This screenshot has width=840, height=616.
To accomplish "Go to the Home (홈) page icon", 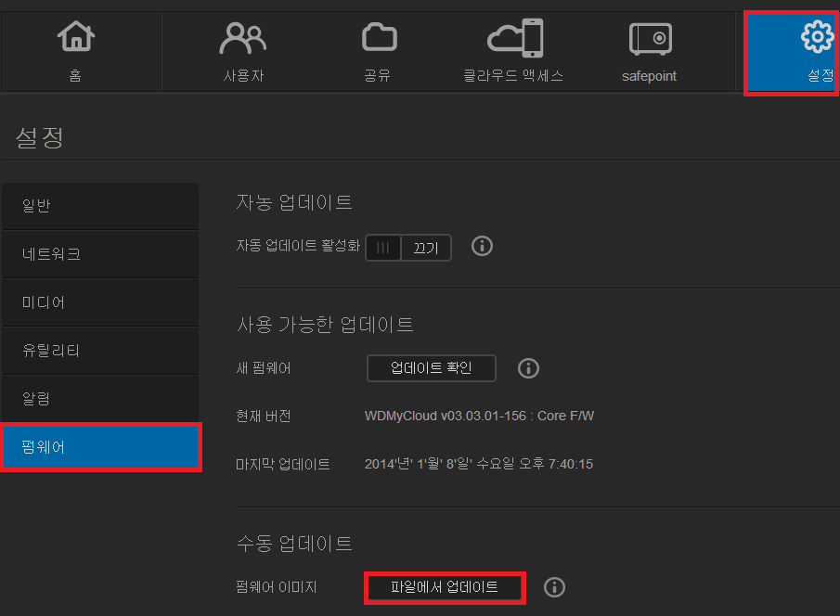I will [75, 38].
